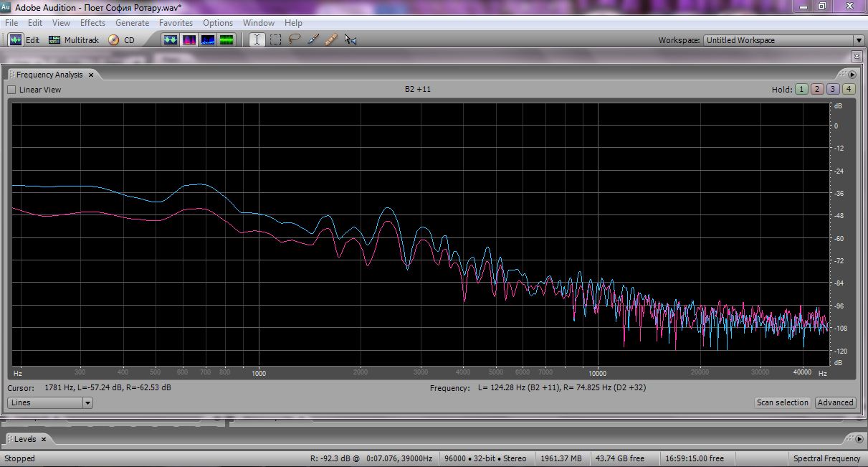
Task: Click the Scan selection button
Action: (782, 403)
